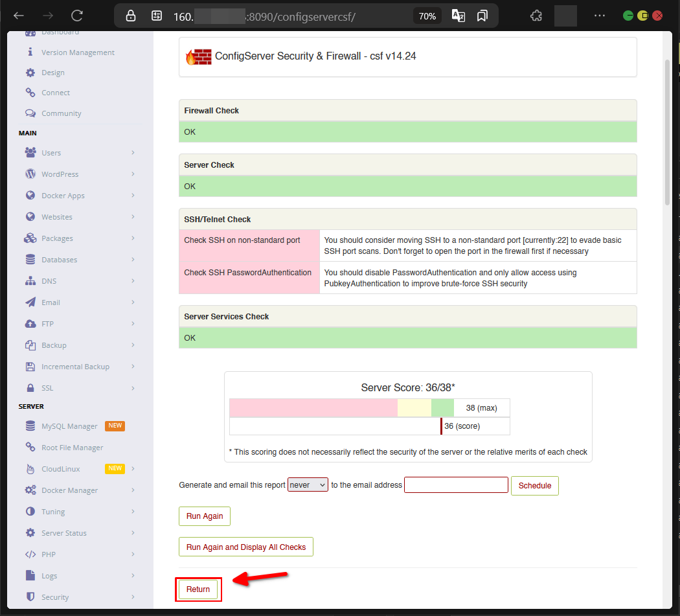
Task: Click the Firewall Check OK row
Action: coord(407,132)
